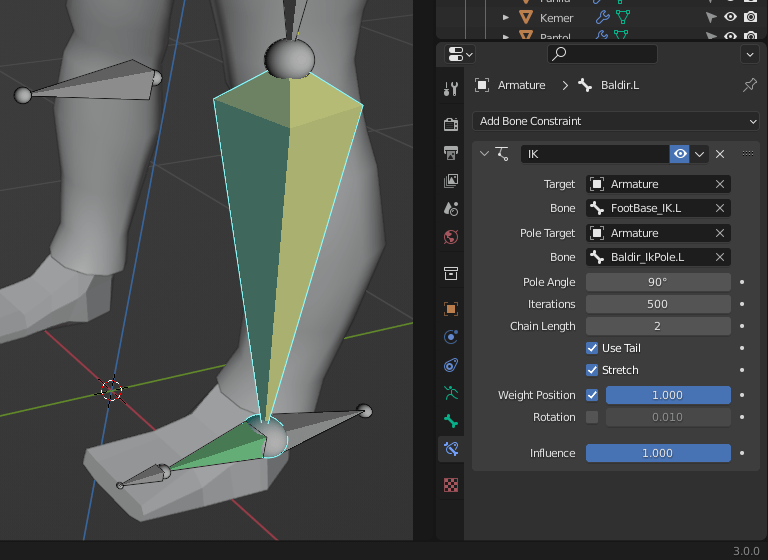768x560 pixels.
Task: Open the Bone Constraint properties tab
Action: 451,449
